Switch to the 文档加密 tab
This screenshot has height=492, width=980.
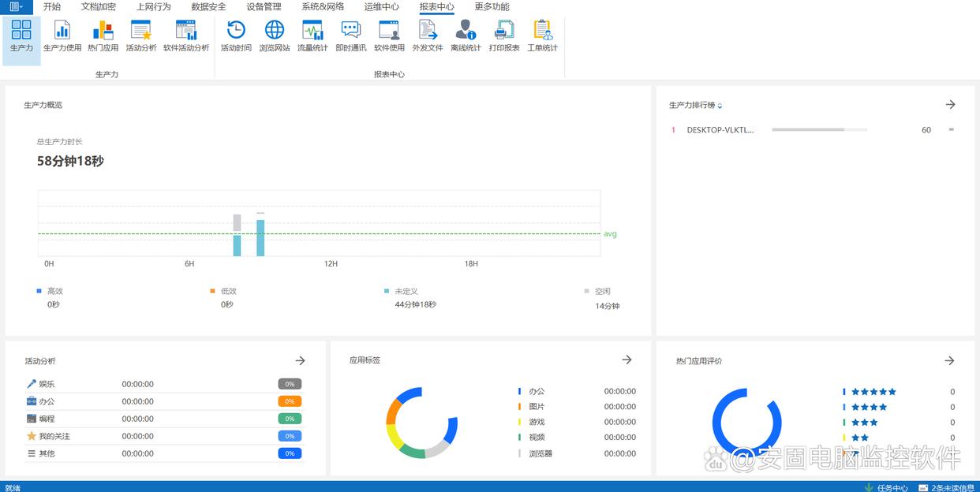[99, 7]
